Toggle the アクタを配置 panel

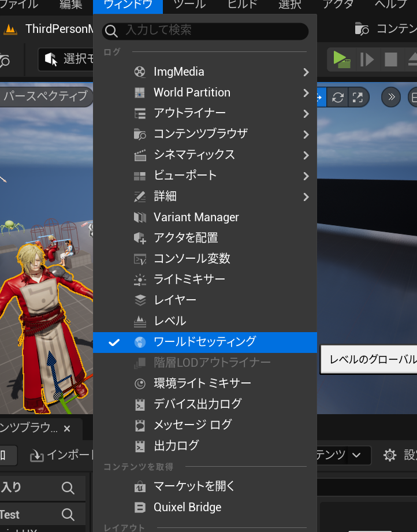click(x=205, y=238)
